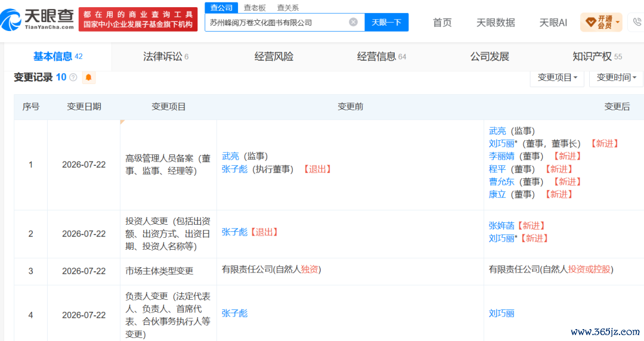
Task: Open 刘巧丽 link in 投资人变更 row
Action: click(x=501, y=238)
